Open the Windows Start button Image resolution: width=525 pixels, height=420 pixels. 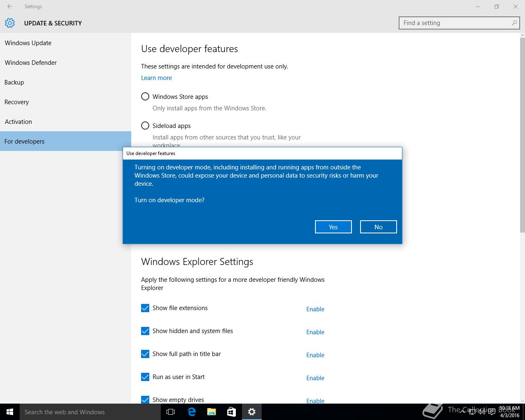click(10, 412)
